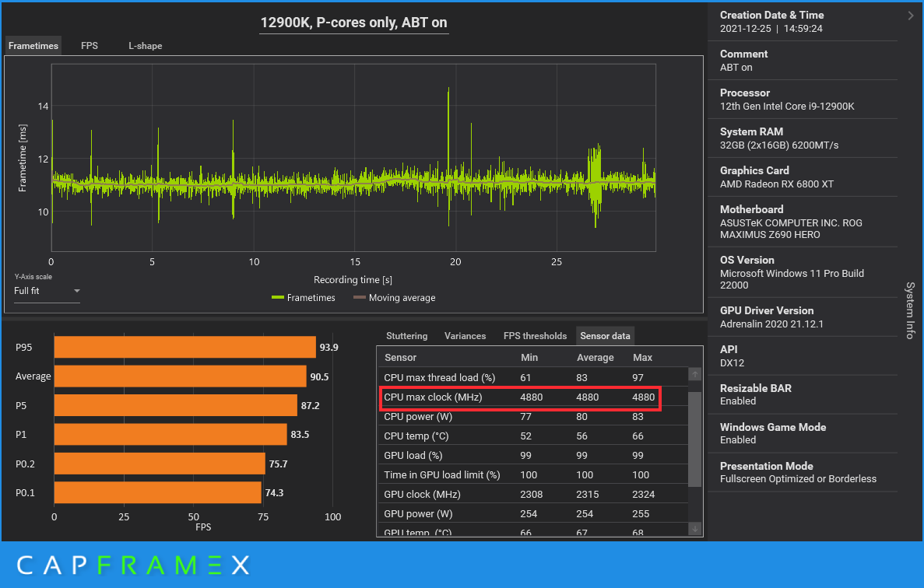Show the FPS thresholds tab
924x588 pixels.
535,335
